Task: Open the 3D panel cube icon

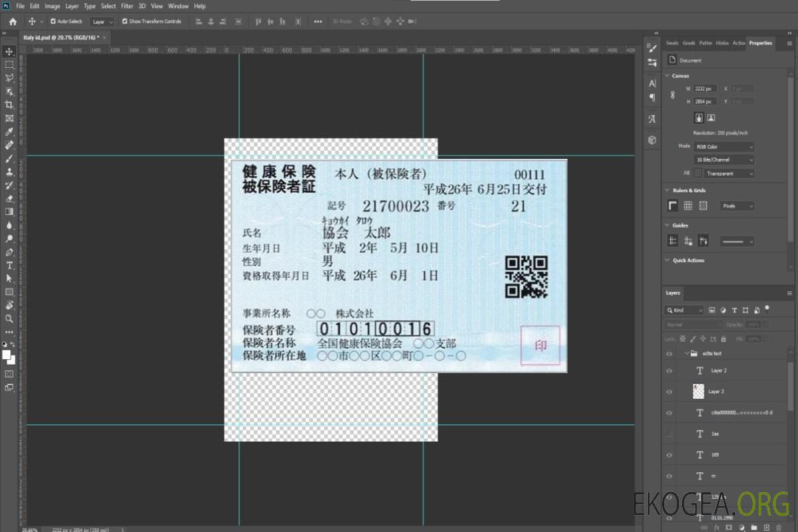Action: [x=652, y=140]
